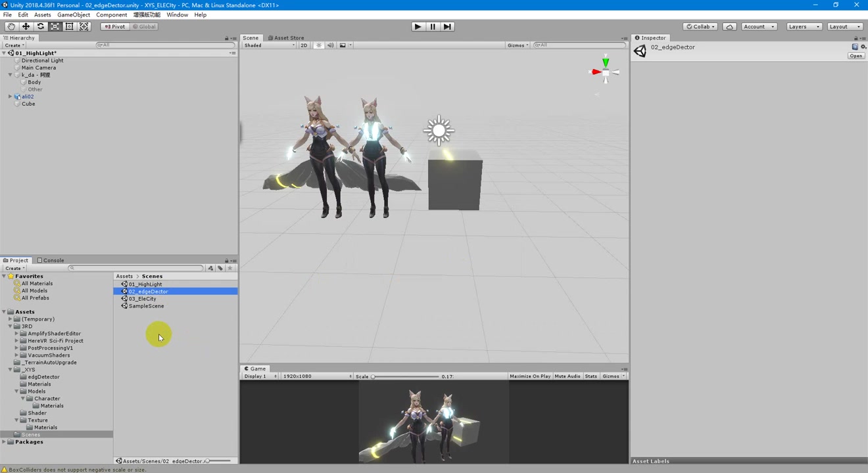Screen dimensions: 868x473
Task: Open the Component menu
Action: pos(112,14)
